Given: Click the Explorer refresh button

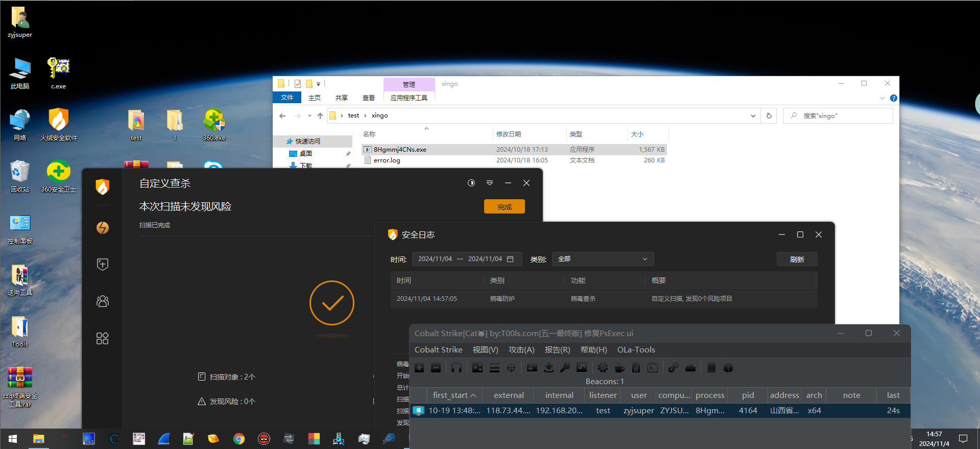Looking at the screenshot, I should click(x=769, y=116).
